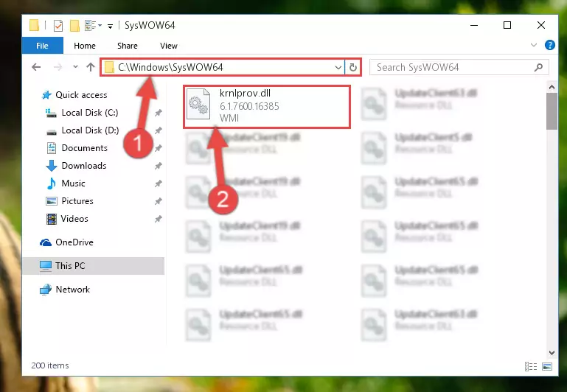Image resolution: width=567 pixels, height=392 pixels.
Task: Open the recent locations dropdown arrow
Action: (75, 67)
